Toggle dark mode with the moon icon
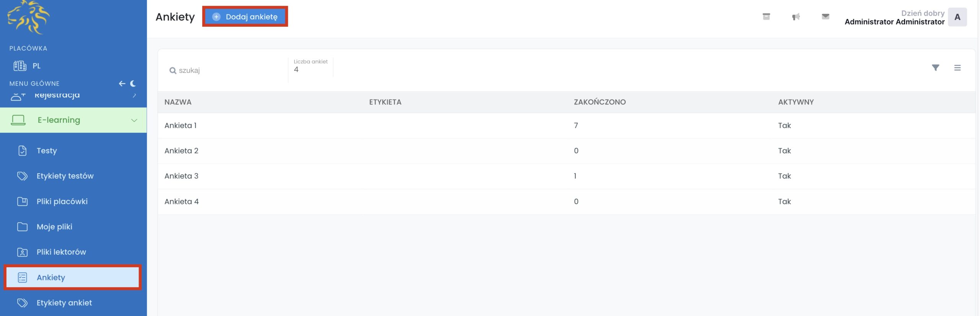The width and height of the screenshot is (980, 316). point(133,83)
